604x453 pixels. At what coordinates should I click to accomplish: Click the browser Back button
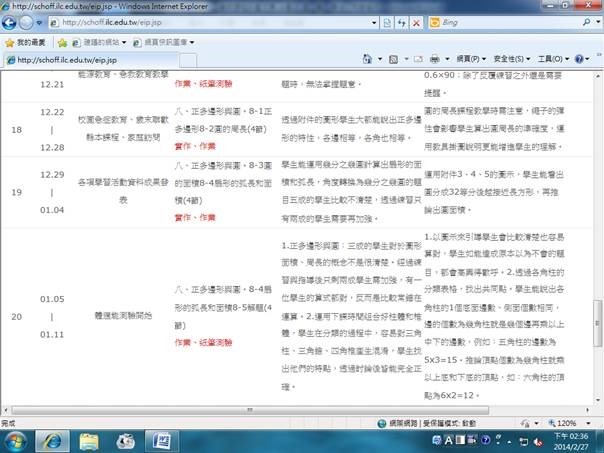coord(14,21)
